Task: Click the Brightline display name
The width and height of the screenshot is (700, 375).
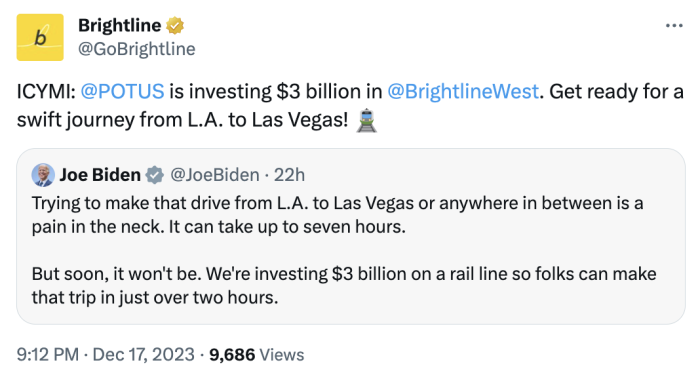Action: (119, 25)
